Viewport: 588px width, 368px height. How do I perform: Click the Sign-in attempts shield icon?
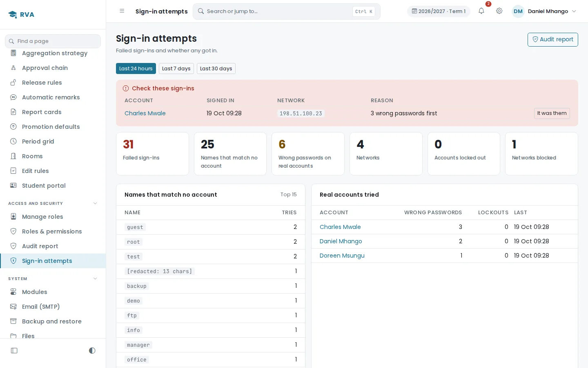pyautogui.click(x=13, y=261)
